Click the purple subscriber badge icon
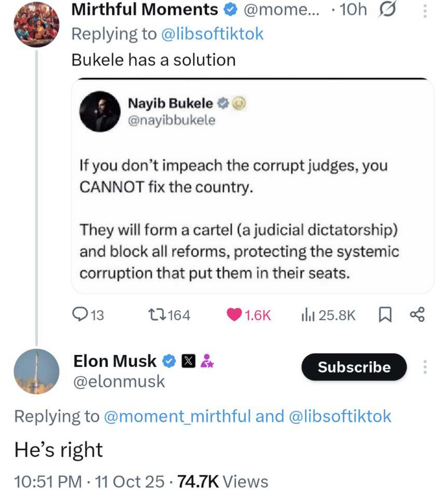 pyautogui.click(x=206, y=361)
